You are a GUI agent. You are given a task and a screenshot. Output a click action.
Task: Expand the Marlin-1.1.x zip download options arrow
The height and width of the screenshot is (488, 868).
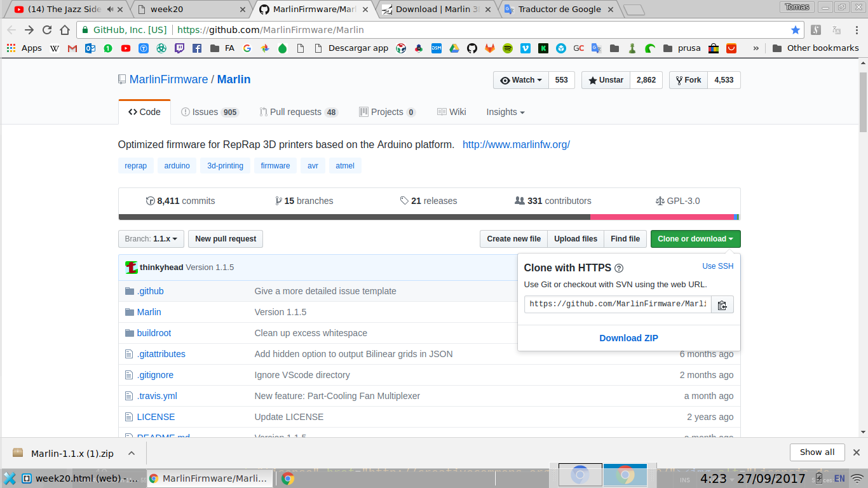pos(132,453)
